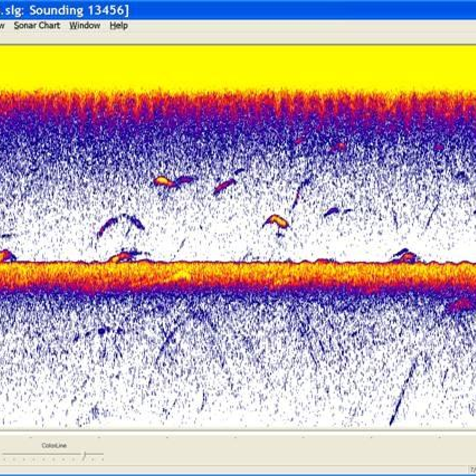Select the orange fish echo in the chart center
The height and width of the screenshot is (476, 476).
pos(278,220)
